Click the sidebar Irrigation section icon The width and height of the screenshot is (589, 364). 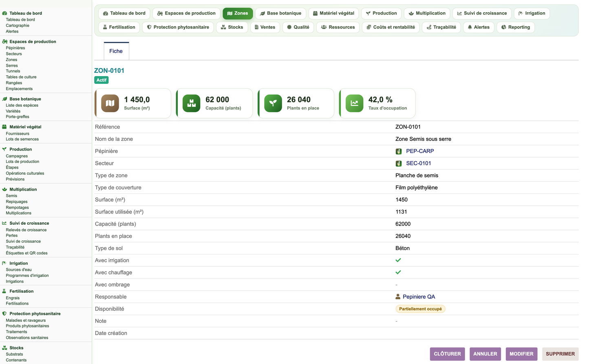pos(4,263)
